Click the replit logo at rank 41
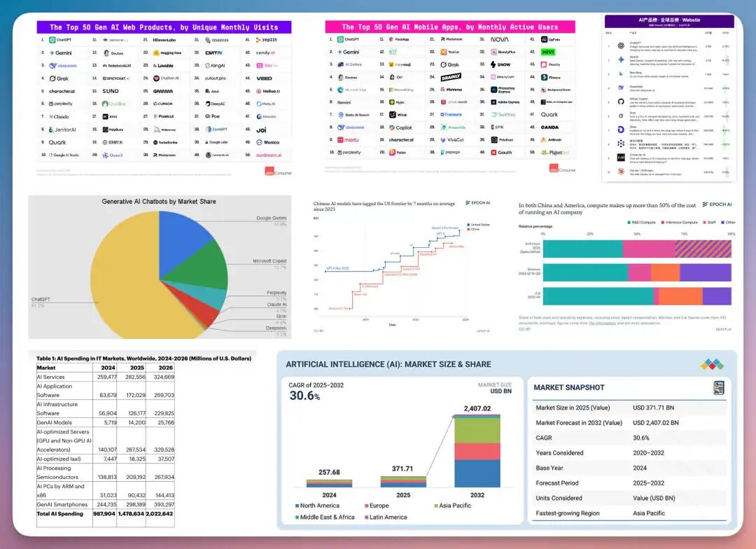The image size is (756, 549). 265,40
